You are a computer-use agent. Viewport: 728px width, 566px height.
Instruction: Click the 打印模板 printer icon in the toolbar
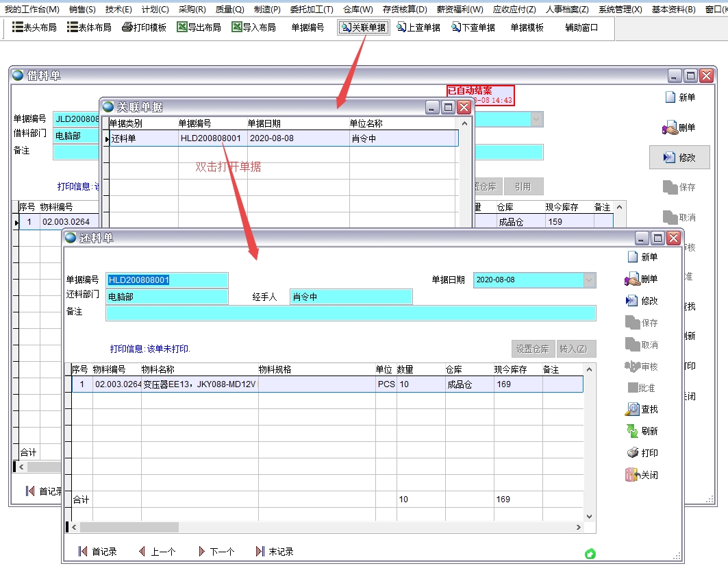coord(128,27)
